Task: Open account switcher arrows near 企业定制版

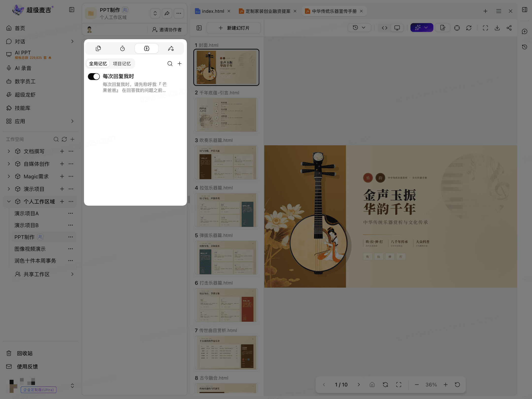Action: coord(72,386)
